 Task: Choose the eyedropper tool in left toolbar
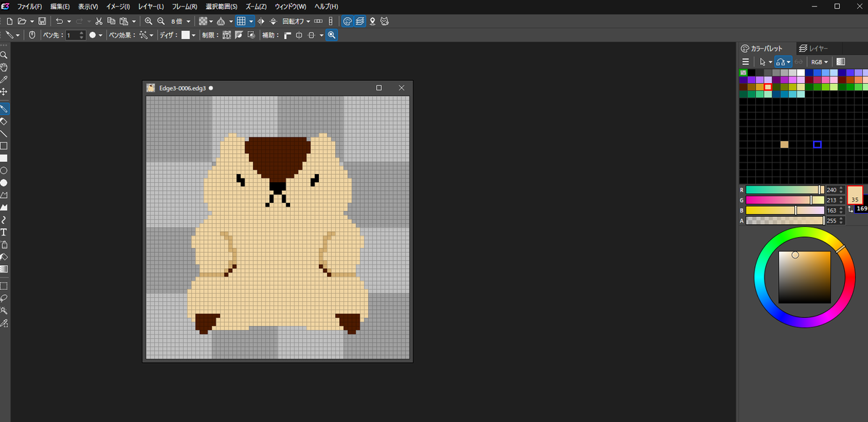[4, 79]
